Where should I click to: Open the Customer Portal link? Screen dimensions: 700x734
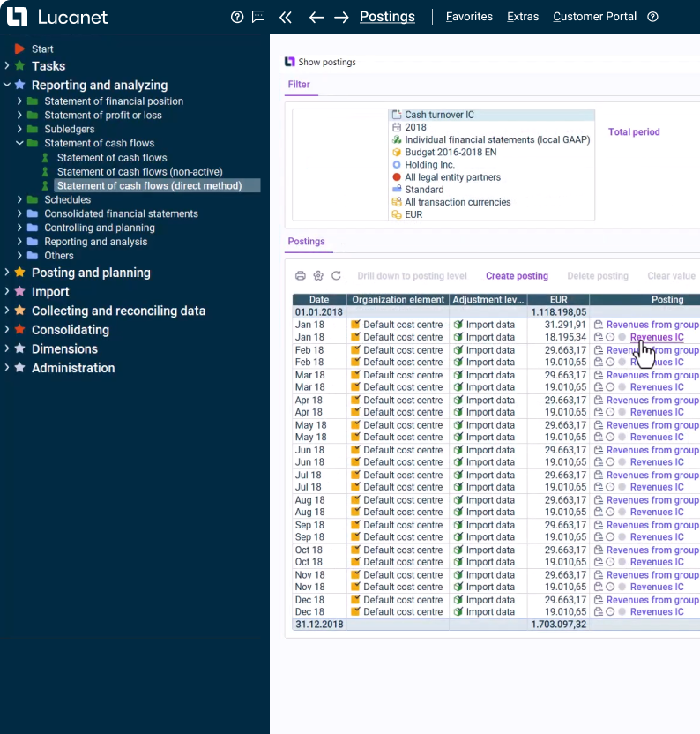[x=594, y=17]
